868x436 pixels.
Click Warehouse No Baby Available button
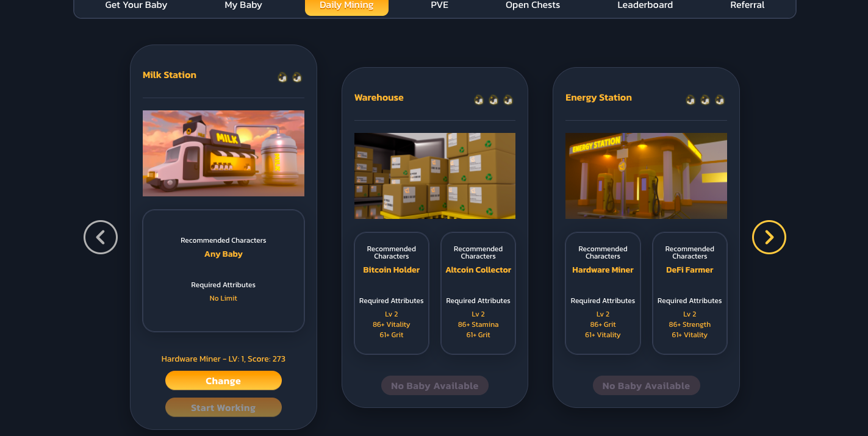tap(435, 385)
